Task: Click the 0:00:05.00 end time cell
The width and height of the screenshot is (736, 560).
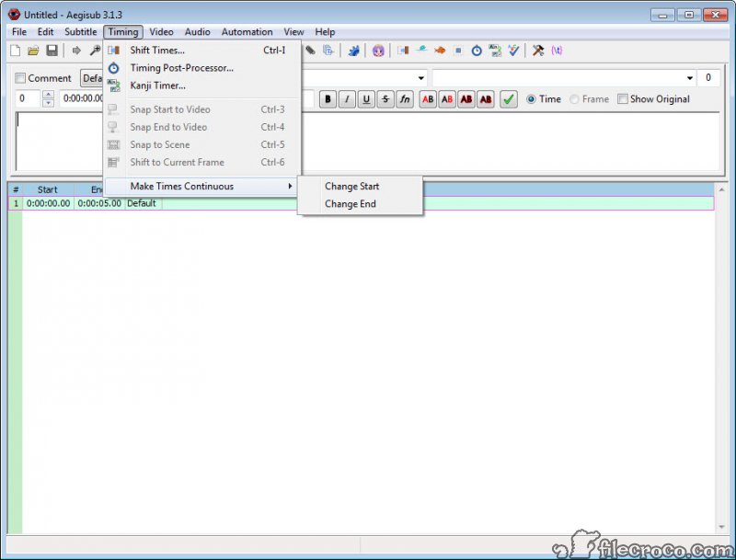Action: click(x=99, y=203)
